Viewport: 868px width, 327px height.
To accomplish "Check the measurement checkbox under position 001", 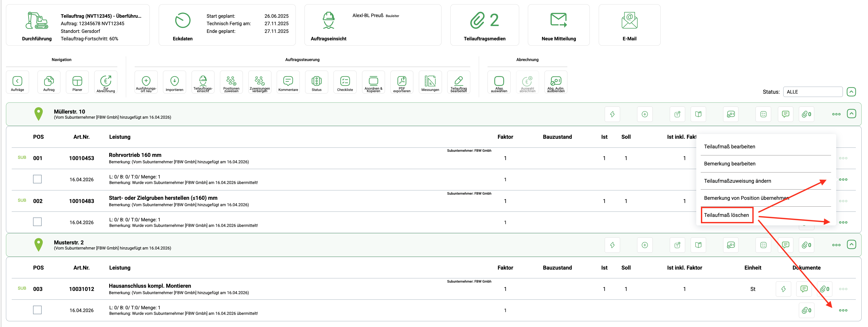I will [37, 179].
